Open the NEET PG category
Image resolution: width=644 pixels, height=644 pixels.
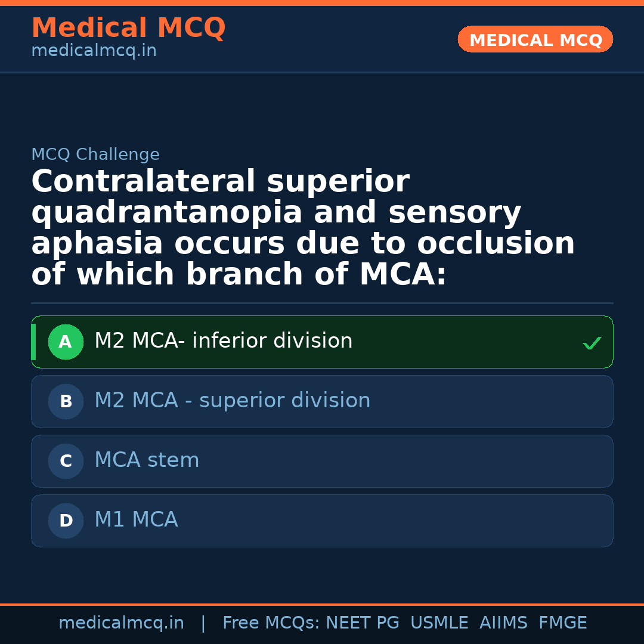[x=362, y=622]
